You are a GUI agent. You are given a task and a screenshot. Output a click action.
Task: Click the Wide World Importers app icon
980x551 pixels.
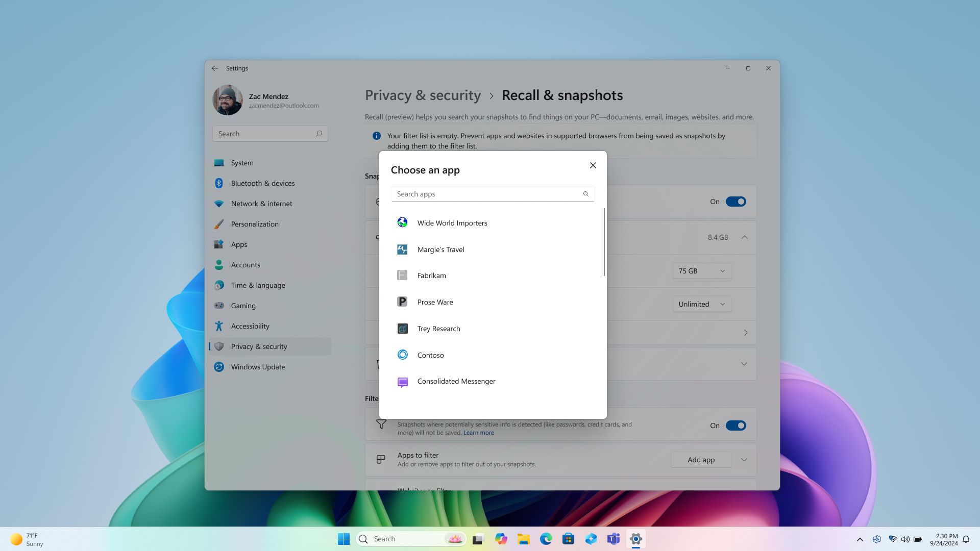403,222
